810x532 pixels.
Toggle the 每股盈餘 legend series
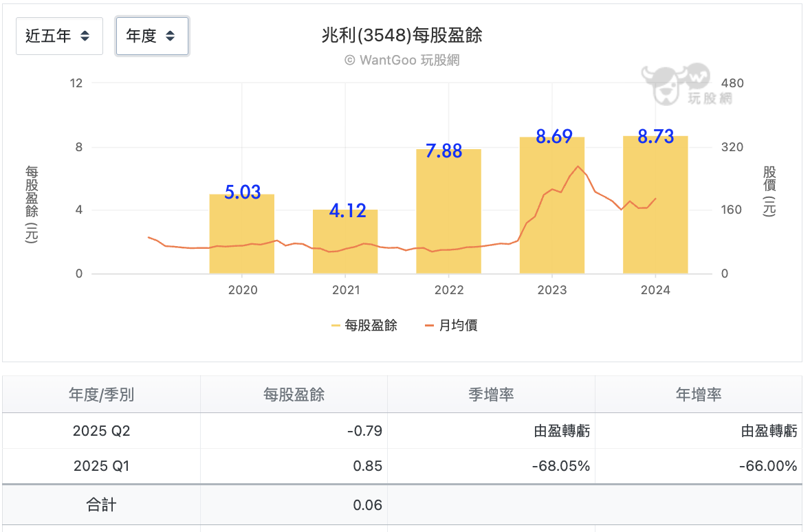pos(364,325)
